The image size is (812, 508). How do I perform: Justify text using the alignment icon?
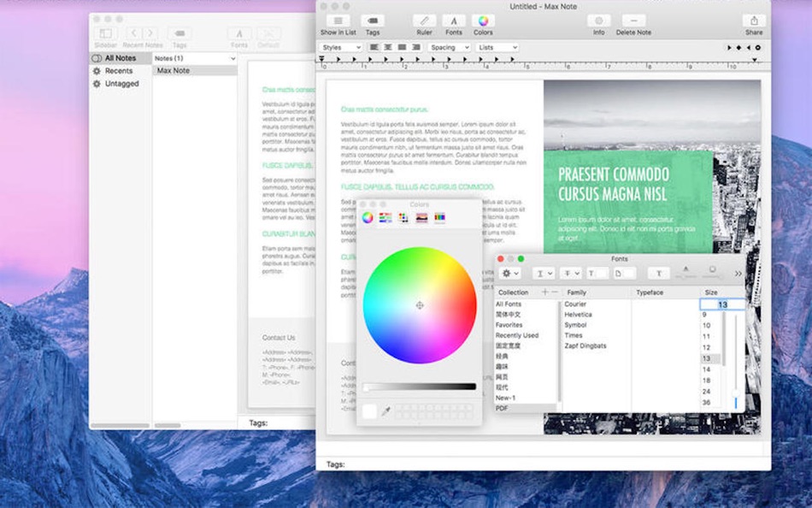click(x=402, y=47)
